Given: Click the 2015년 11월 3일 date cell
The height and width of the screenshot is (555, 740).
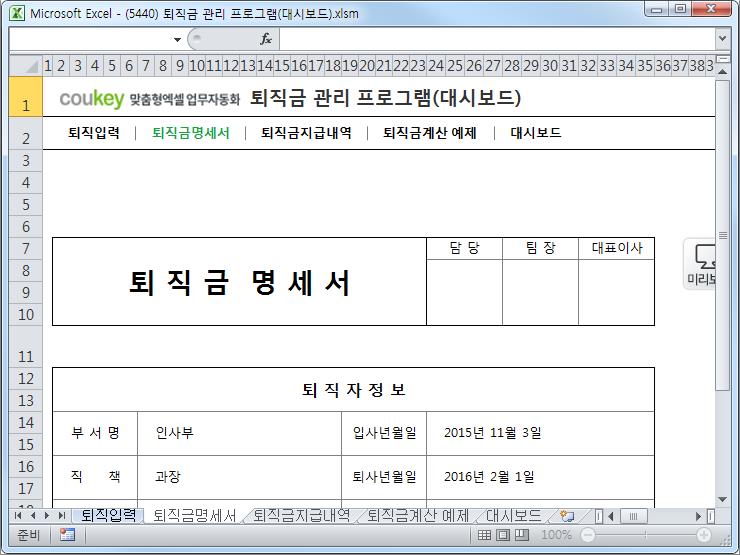Looking at the screenshot, I should click(540, 433).
